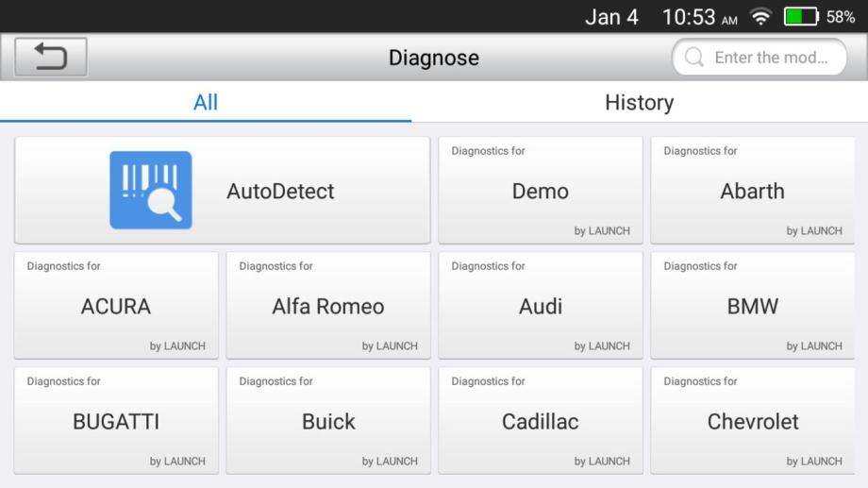The image size is (868, 488).
Task: Choose Buick diagnostics
Action: pos(327,421)
